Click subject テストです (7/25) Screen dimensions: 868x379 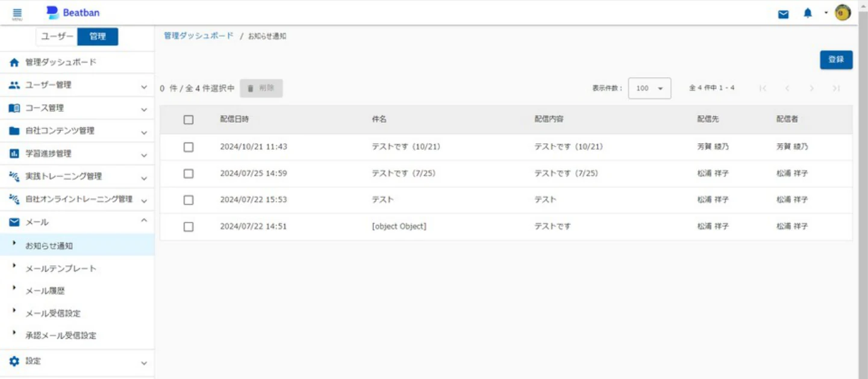point(404,173)
